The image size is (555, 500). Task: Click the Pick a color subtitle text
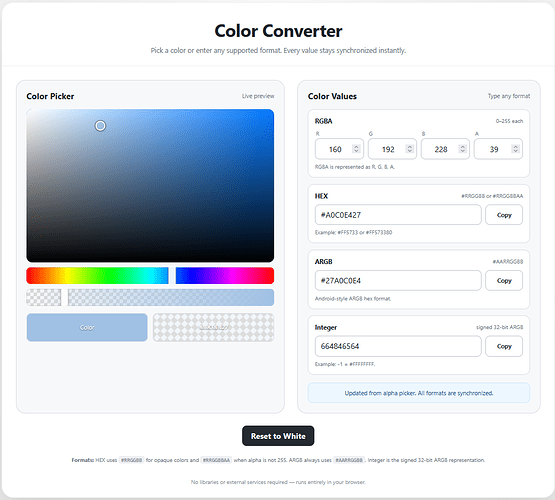(x=278, y=51)
